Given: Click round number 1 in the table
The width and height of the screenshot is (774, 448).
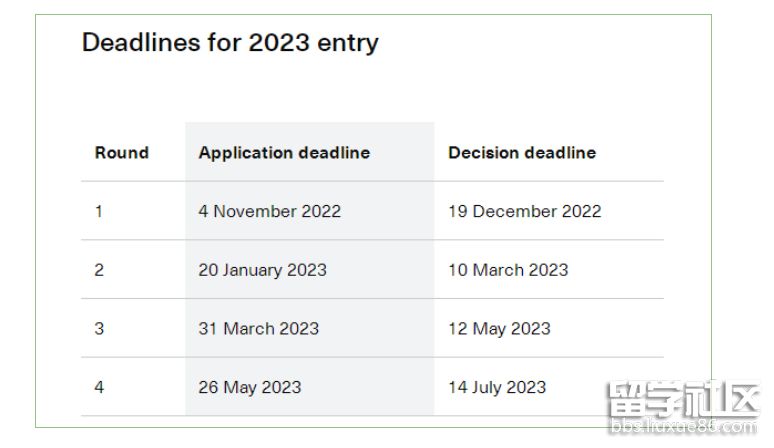Looking at the screenshot, I should (x=99, y=211).
